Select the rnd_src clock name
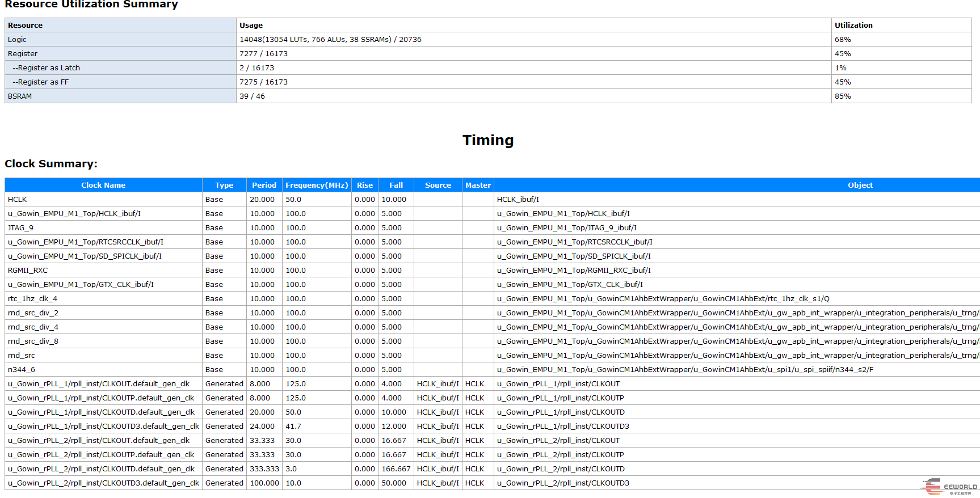Viewport: 980px width, 498px height. pyautogui.click(x=103, y=355)
